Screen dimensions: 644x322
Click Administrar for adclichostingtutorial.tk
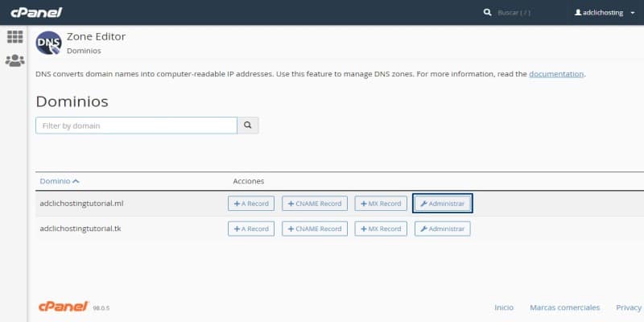(442, 229)
